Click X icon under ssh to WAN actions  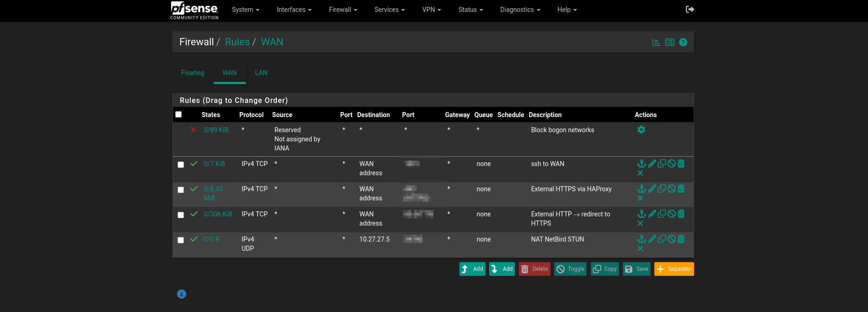tap(640, 173)
